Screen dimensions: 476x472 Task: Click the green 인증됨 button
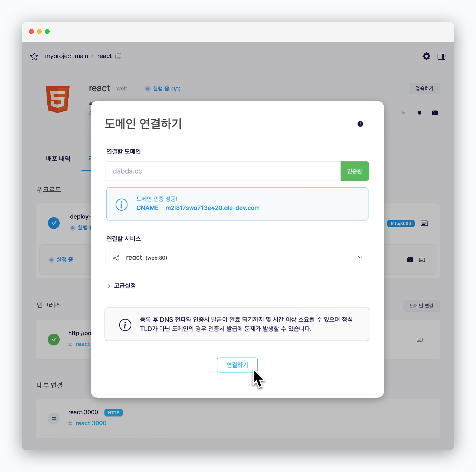coord(354,171)
